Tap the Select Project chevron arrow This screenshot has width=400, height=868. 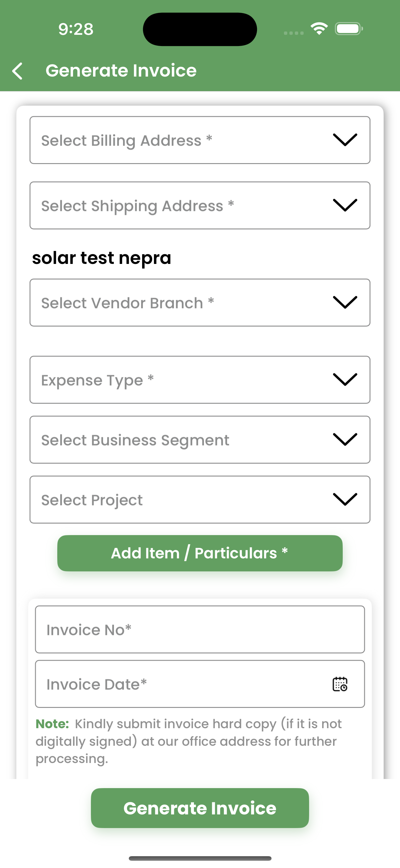(x=345, y=499)
